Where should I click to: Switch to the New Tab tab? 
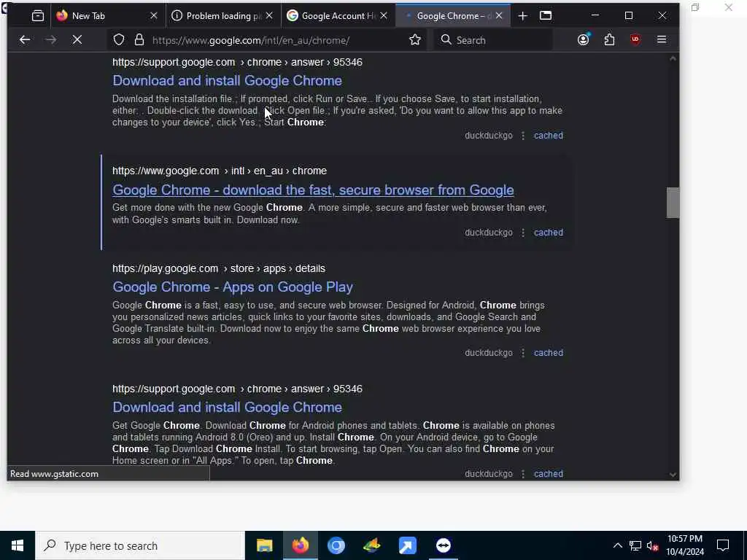pos(108,16)
